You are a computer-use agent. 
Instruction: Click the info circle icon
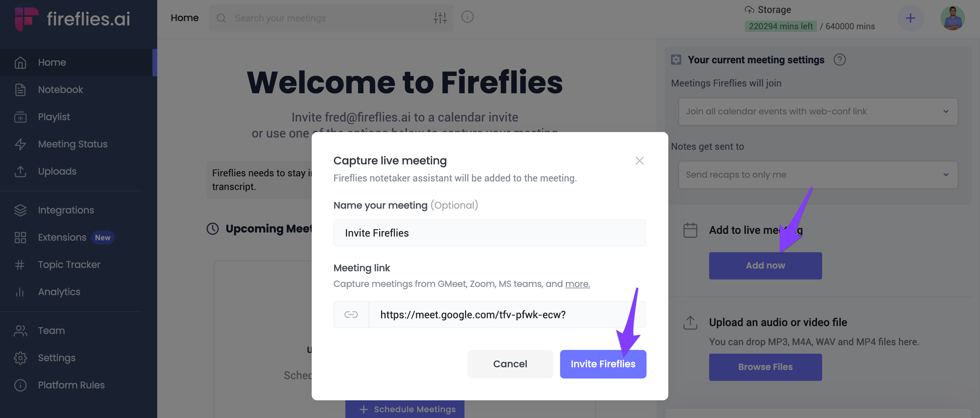click(x=468, y=17)
